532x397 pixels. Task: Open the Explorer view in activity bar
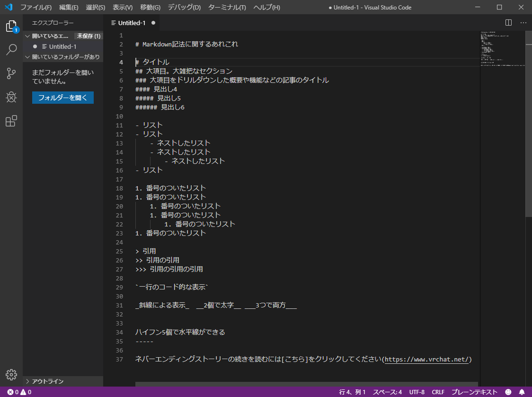click(x=11, y=26)
